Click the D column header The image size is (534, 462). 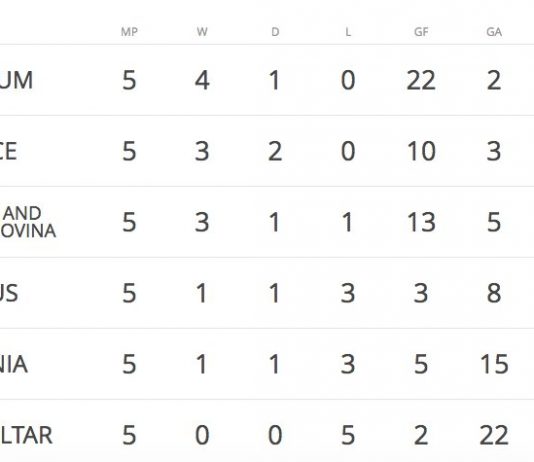coord(275,32)
